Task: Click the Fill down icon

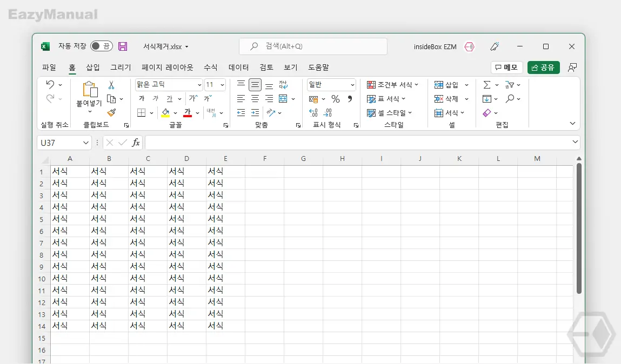Action: [487, 98]
